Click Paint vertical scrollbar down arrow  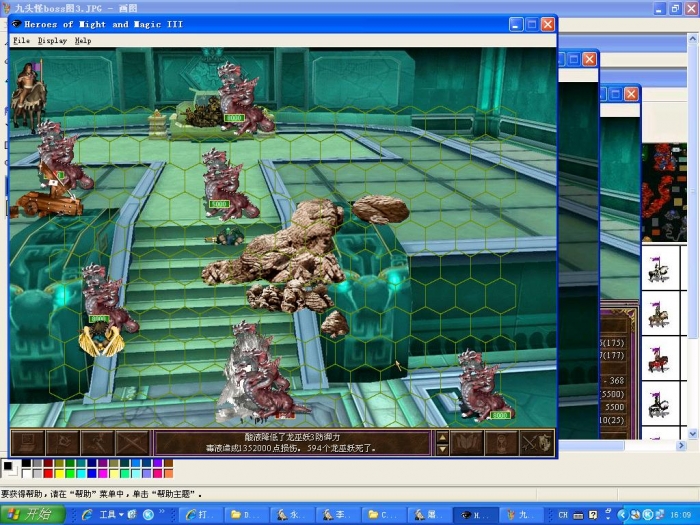[x=692, y=433]
